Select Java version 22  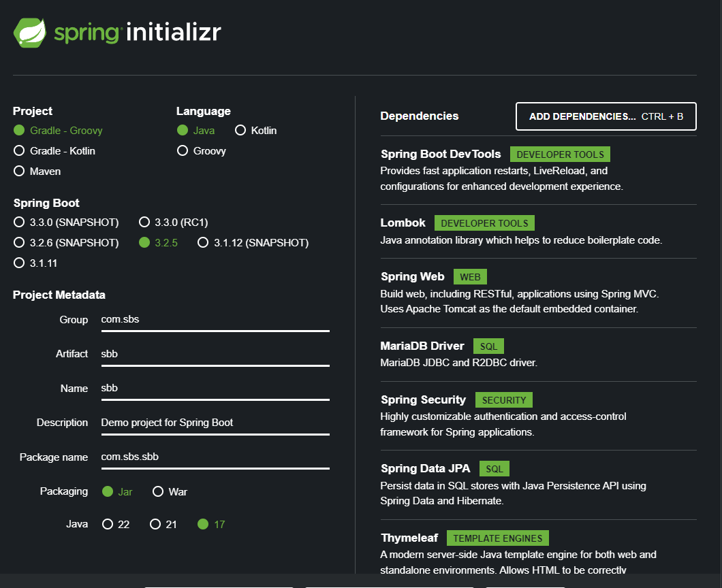(x=116, y=525)
